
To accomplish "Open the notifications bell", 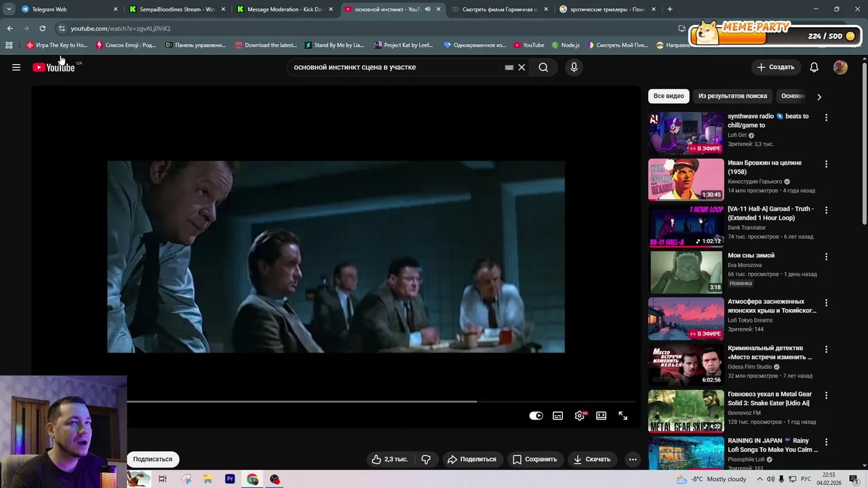I will pos(814,67).
